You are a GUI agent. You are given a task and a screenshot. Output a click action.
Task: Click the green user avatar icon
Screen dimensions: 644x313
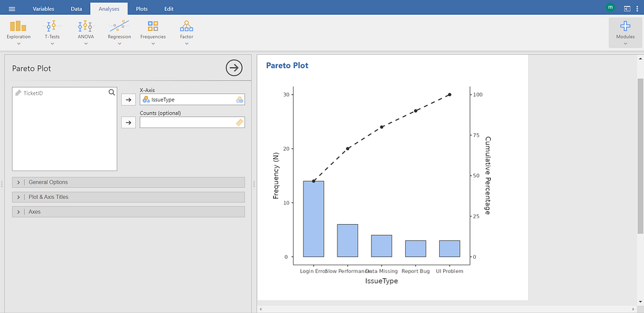click(x=611, y=7)
